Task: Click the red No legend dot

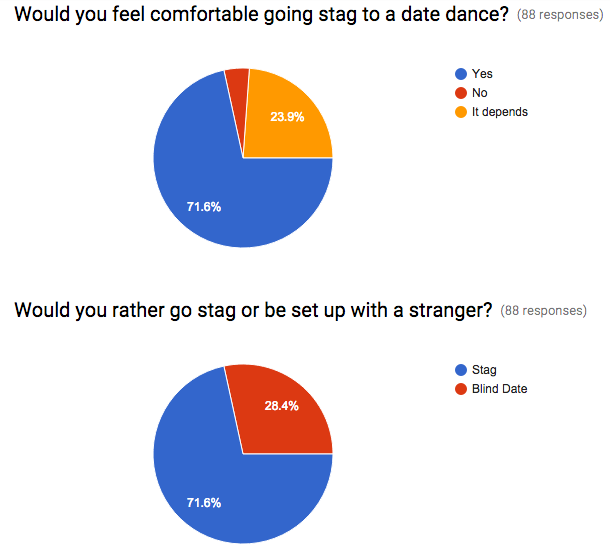Action: [x=461, y=93]
